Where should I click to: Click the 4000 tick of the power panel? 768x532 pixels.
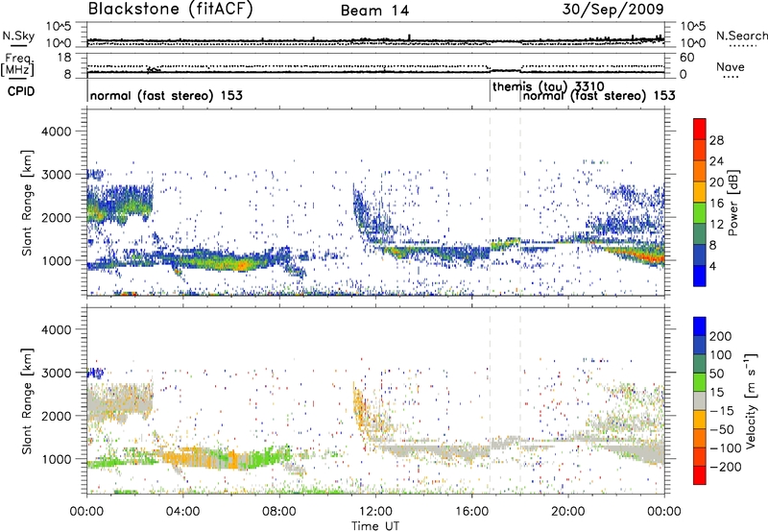pos(56,132)
